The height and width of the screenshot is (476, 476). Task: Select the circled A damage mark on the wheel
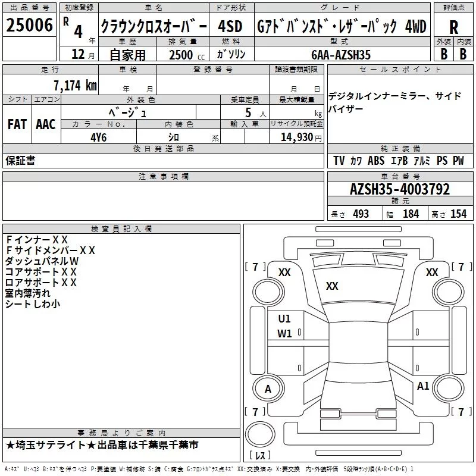coord(268,389)
